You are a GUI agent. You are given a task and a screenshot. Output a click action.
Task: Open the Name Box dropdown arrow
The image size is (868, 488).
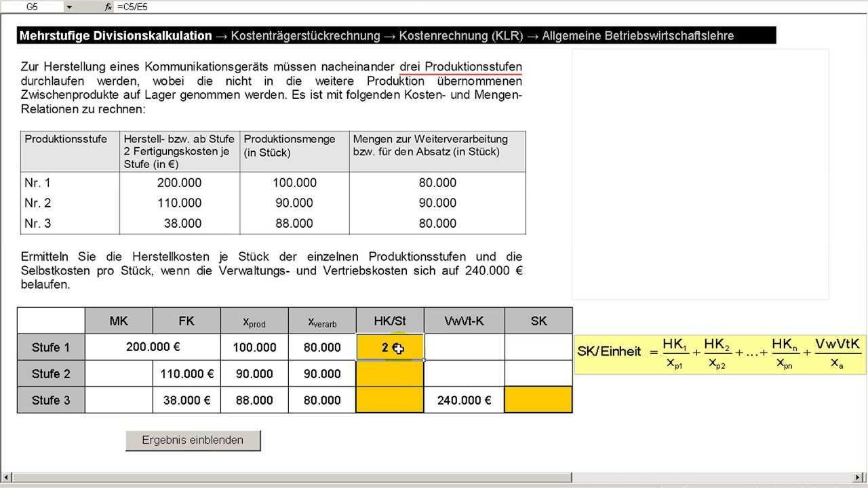tap(68, 7)
